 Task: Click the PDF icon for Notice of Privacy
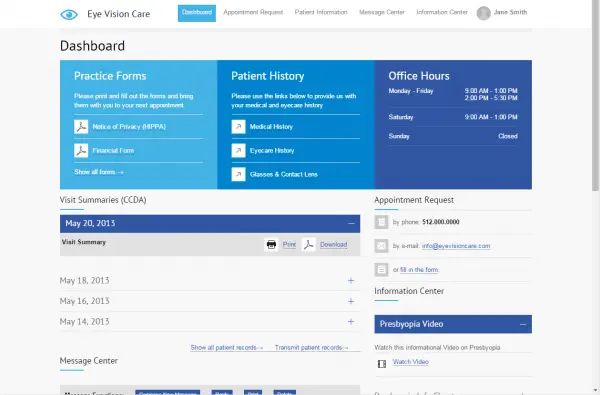tap(81, 127)
